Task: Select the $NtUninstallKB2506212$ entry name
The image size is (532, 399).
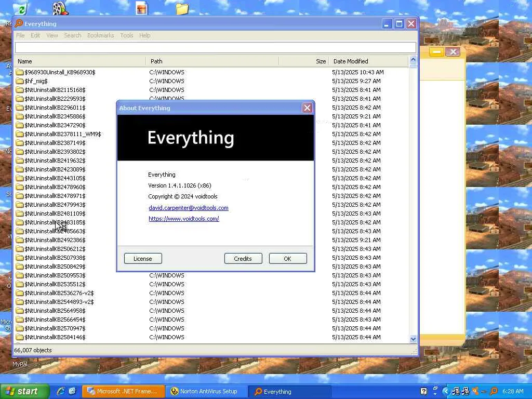Action: [x=55, y=249]
